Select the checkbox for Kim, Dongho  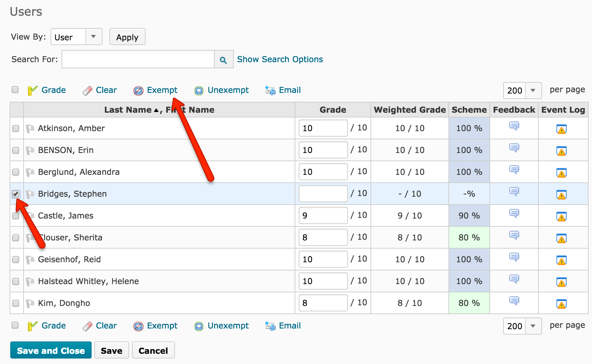click(x=16, y=303)
